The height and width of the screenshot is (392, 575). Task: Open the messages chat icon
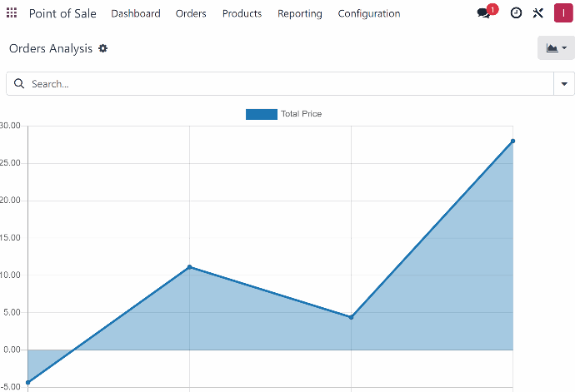(x=483, y=13)
